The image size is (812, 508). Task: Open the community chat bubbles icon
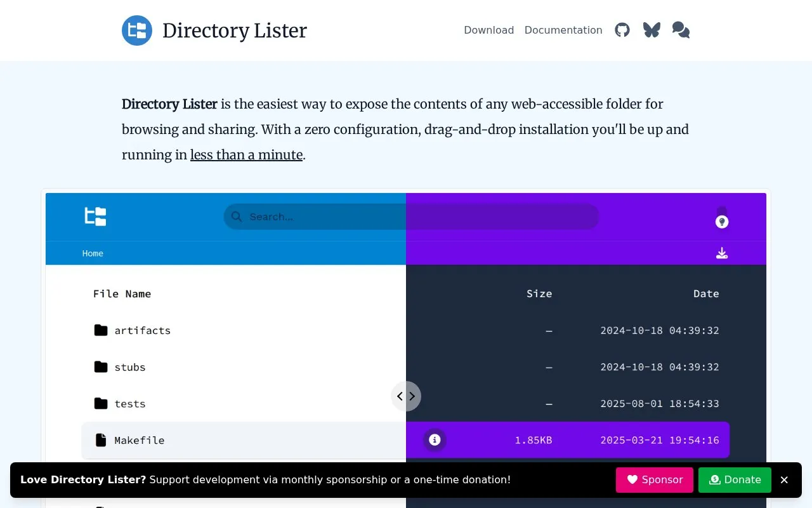[x=681, y=30]
